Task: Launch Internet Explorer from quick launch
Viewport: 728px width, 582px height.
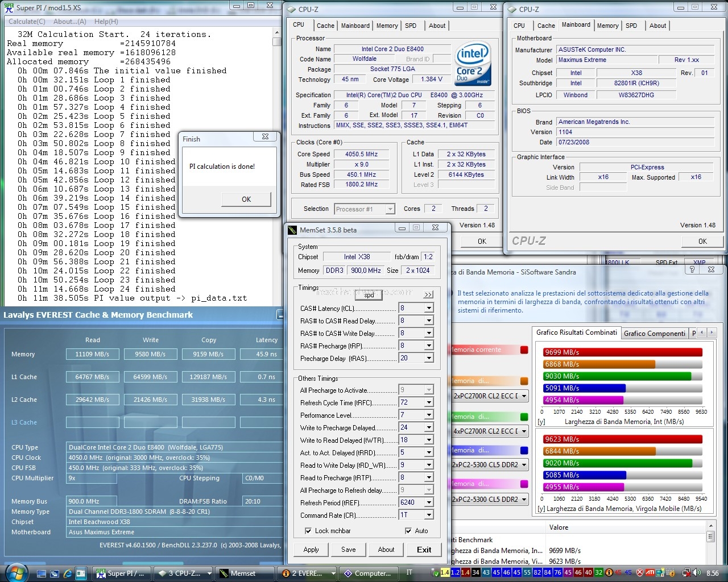Action: click(x=68, y=573)
